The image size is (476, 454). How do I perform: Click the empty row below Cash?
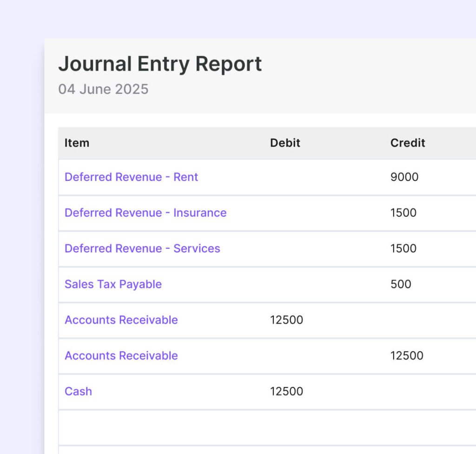pos(267,427)
